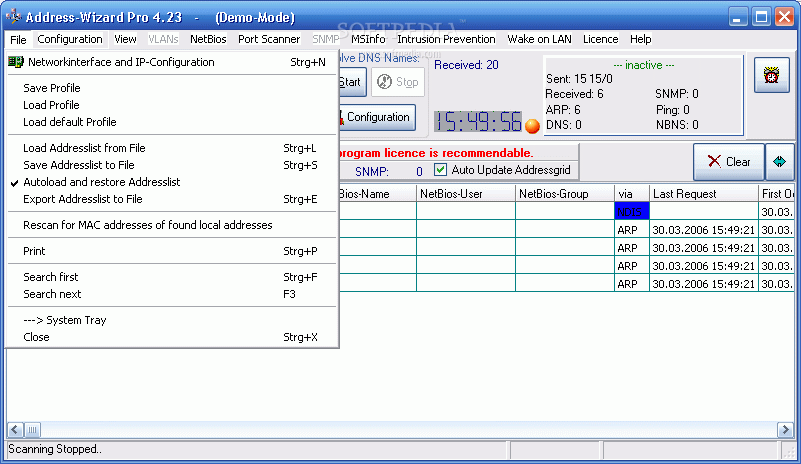Image resolution: width=801 pixels, height=464 pixels.
Task: Click the NetBios-Group column header
Action: point(565,194)
